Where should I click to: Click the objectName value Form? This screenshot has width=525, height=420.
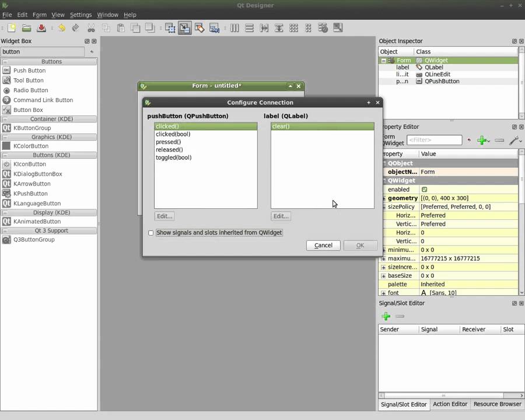point(468,172)
